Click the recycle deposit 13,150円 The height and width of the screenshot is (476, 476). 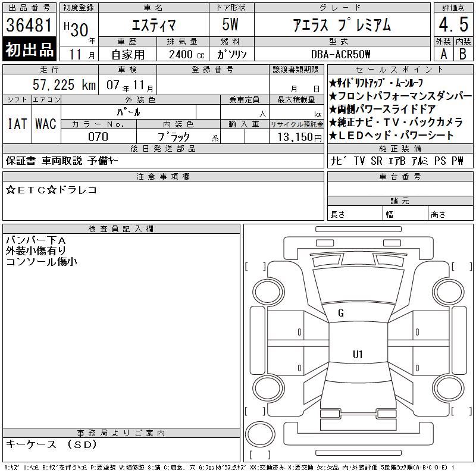coord(299,137)
